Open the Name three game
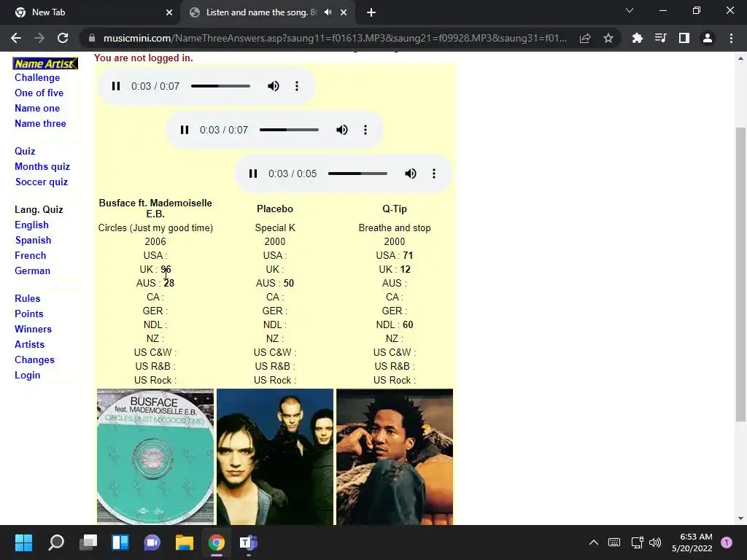Viewport: 747px width, 560px height. coord(41,123)
